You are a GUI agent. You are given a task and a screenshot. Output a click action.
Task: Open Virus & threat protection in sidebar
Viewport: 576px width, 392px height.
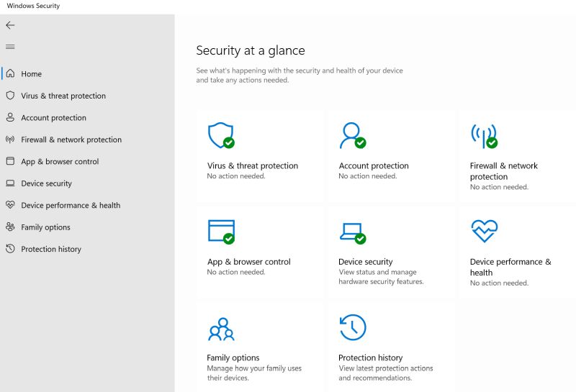[x=87, y=96]
